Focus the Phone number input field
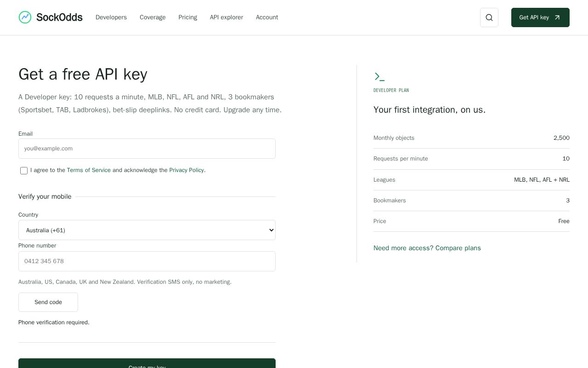 [x=147, y=261]
